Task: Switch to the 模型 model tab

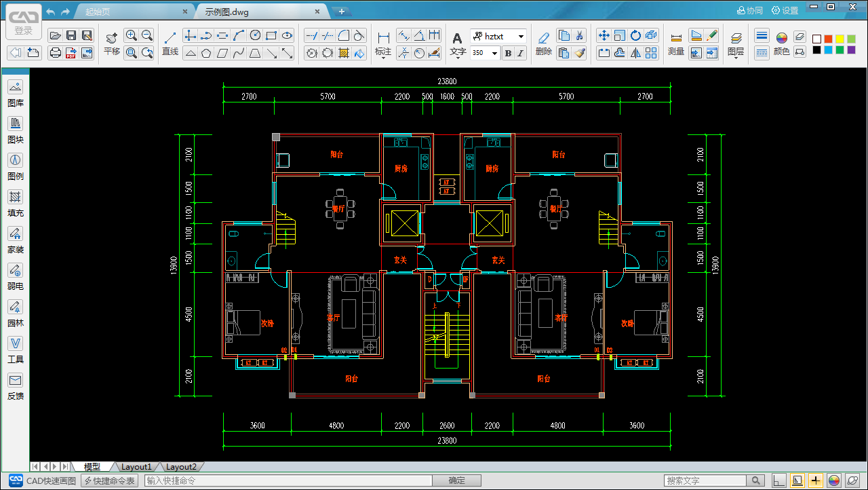Action: [92, 467]
